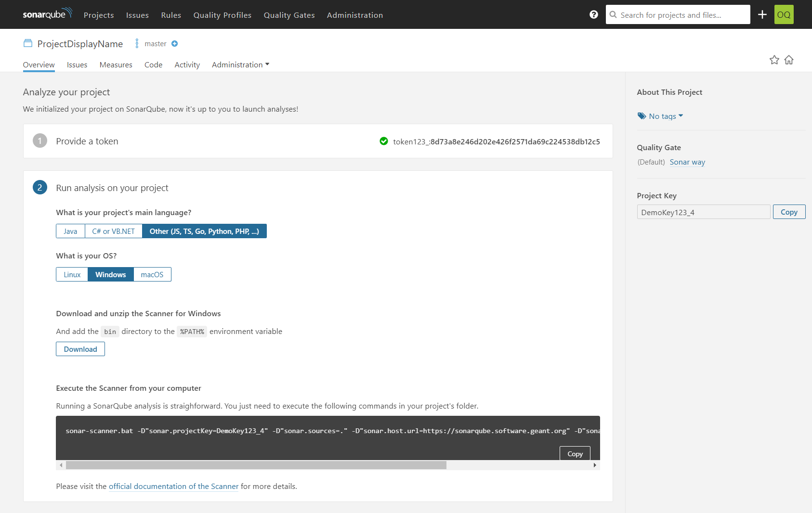Focus the search for projects and files field
The width and height of the screenshot is (812, 513).
[678, 14]
